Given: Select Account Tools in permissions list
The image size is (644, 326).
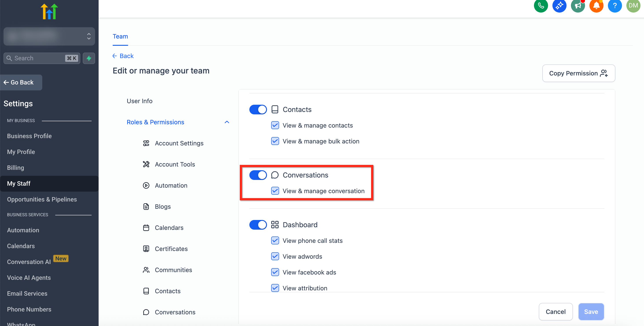Looking at the screenshot, I should [x=175, y=164].
